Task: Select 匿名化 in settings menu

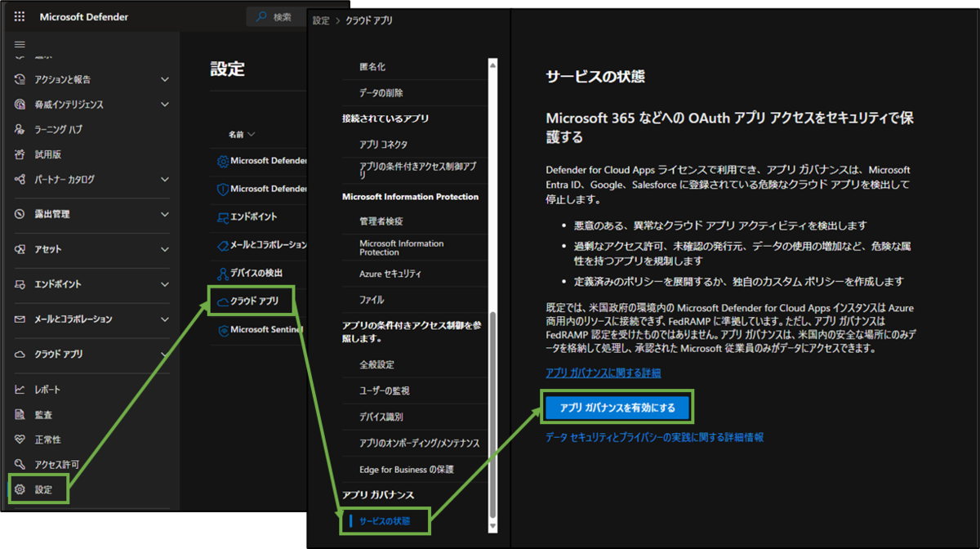Action: click(372, 66)
